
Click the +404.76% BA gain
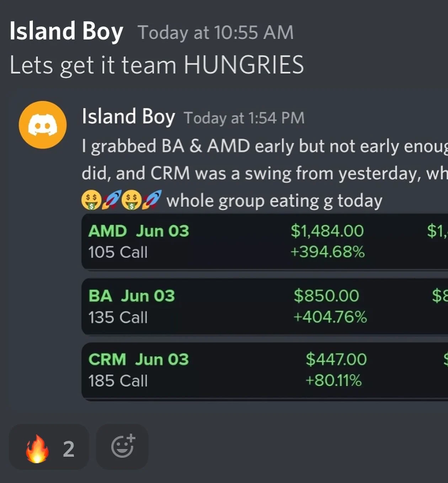pyautogui.click(x=330, y=317)
